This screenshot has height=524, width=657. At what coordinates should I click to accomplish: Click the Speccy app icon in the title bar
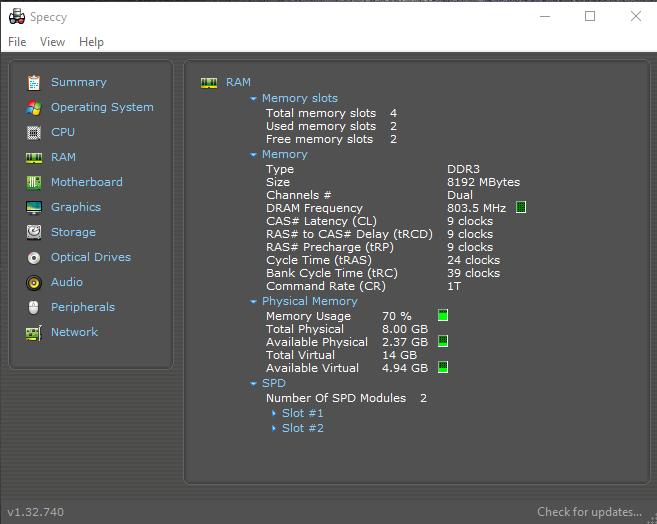pos(17,17)
